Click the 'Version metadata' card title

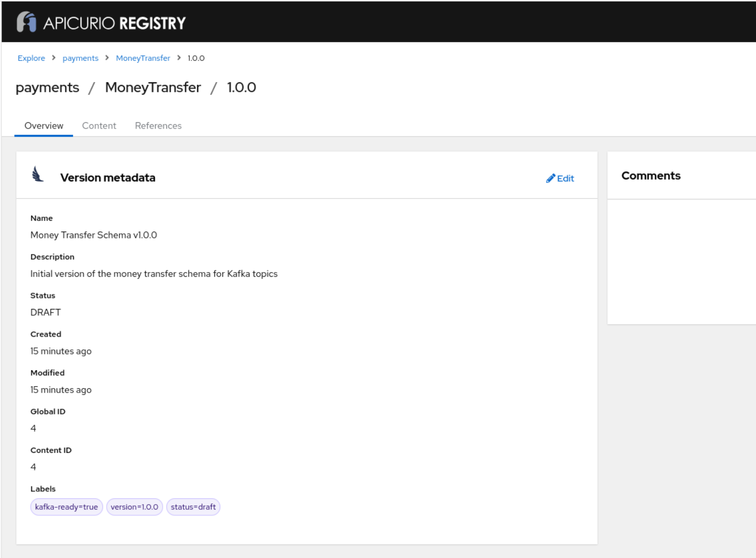[x=108, y=178]
